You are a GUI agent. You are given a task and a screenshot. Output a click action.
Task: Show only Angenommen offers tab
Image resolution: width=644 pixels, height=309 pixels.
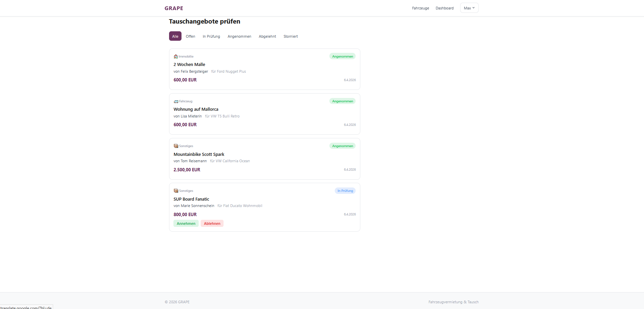point(239,36)
